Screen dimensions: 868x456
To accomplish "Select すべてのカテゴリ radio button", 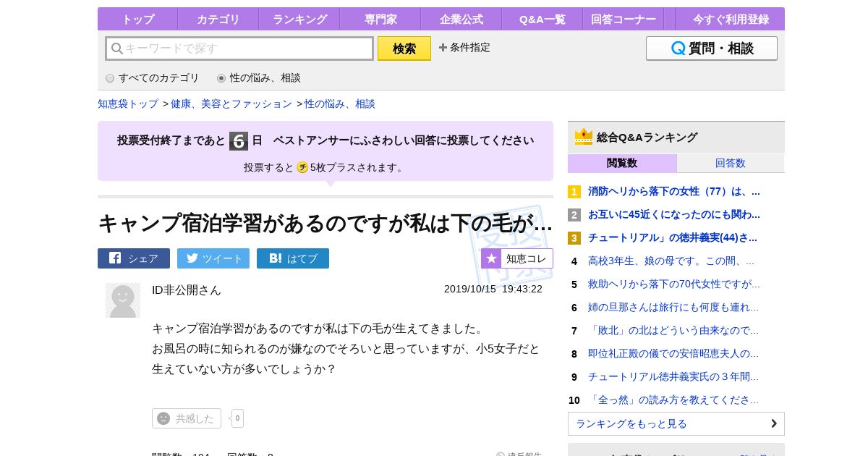I will point(110,78).
